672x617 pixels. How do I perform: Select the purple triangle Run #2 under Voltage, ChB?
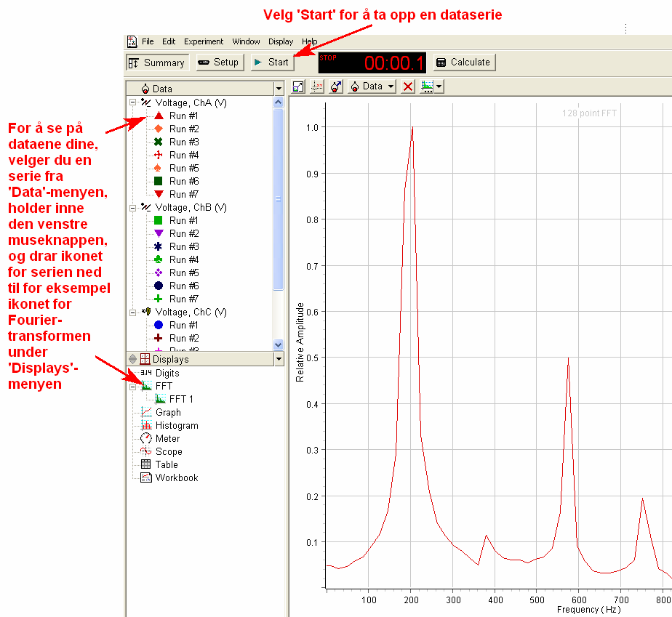click(x=177, y=234)
